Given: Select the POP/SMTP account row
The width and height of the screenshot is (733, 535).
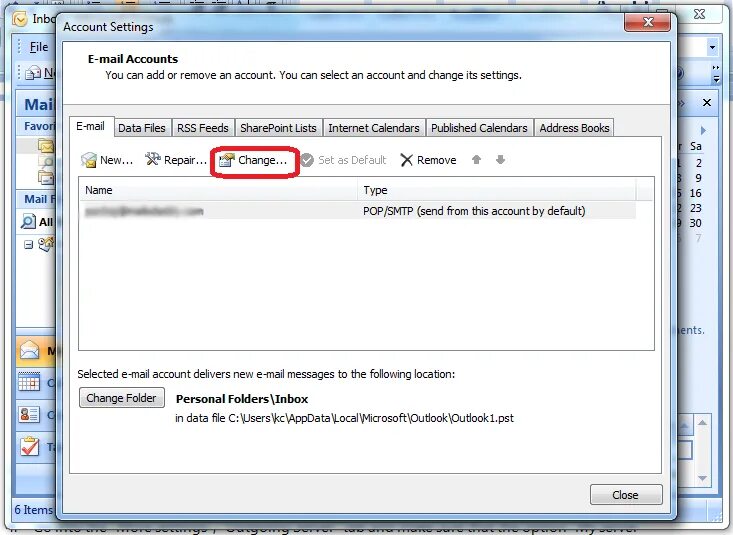Looking at the screenshot, I should tap(358, 211).
